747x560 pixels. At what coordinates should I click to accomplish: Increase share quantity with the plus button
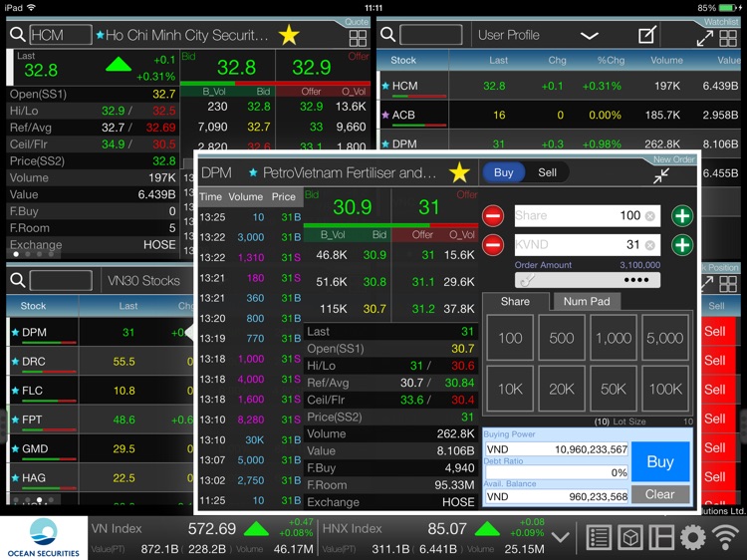682,216
